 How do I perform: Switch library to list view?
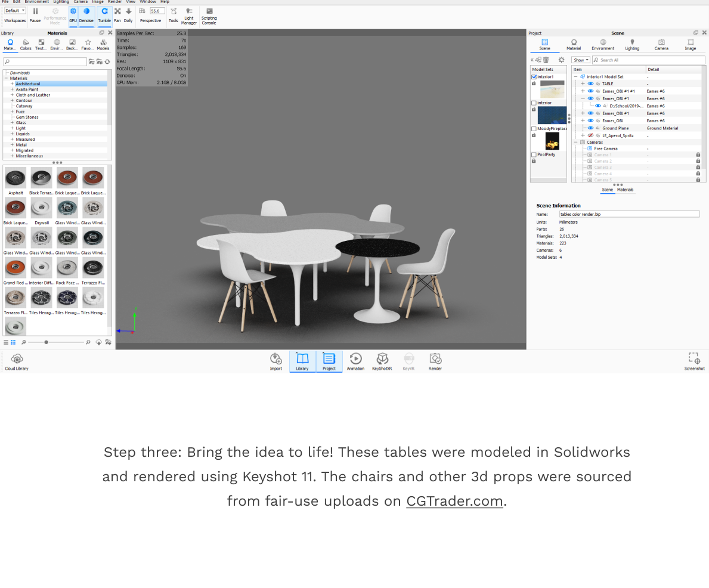tap(6, 342)
